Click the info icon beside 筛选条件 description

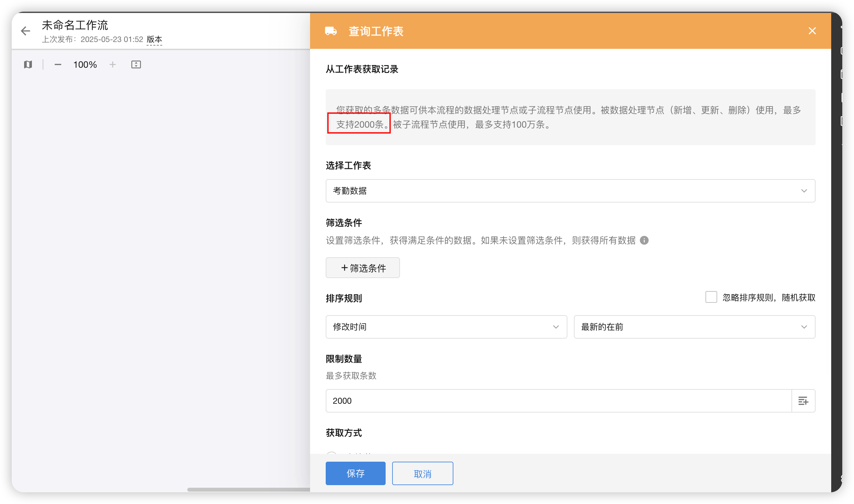click(x=644, y=241)
